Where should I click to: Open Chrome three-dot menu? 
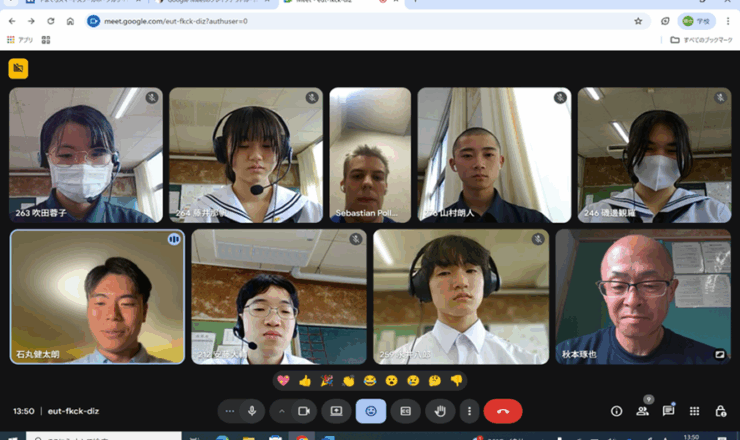pyautogui.click(x=728, y=21)
